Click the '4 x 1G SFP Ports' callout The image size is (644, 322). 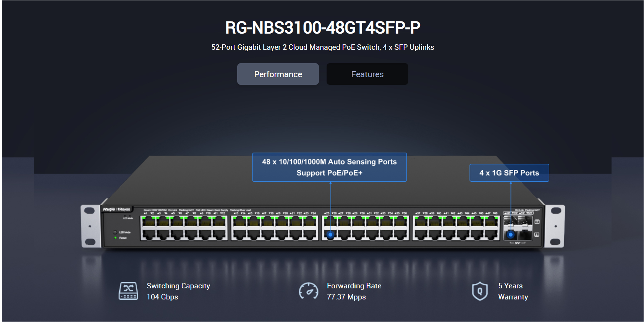click(509, 173)
